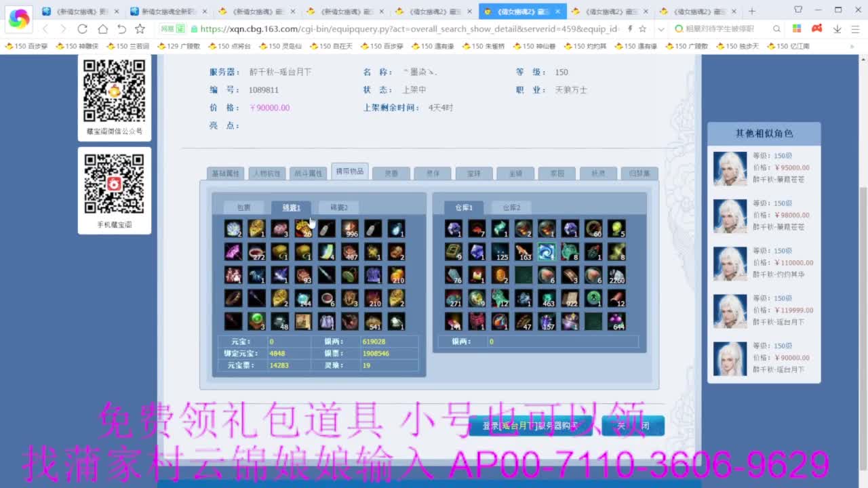Select the item icon with count 48
Image resolution: width=868 pixels, height=488 pixels.
(279, 321)
